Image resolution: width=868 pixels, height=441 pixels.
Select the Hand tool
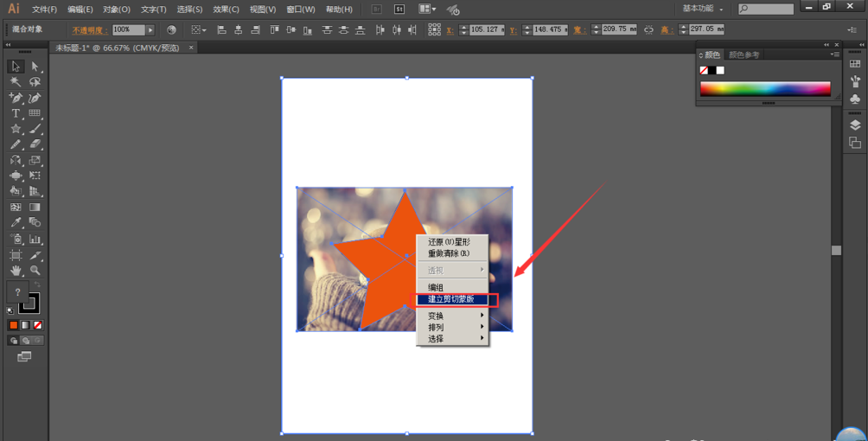[16, 271]
